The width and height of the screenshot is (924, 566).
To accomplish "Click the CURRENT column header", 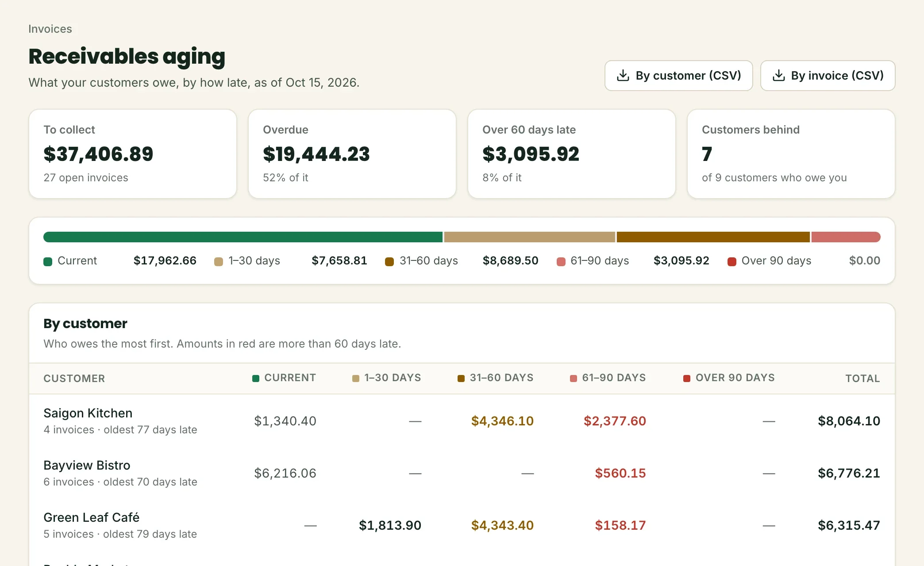I will click(284, 378).
